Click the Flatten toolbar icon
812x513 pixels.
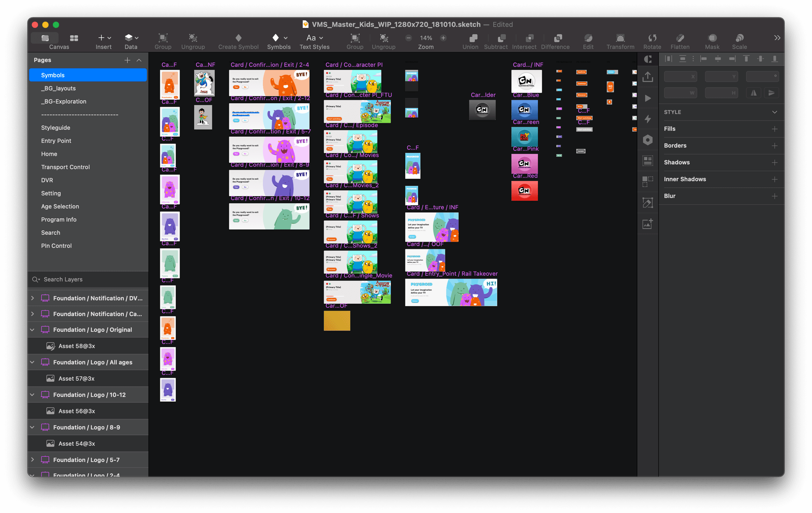coord(679,38)
